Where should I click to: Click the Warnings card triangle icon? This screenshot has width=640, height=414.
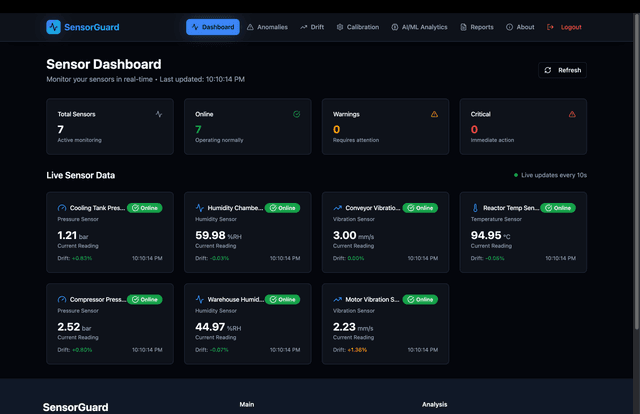click(x=434, y=114)
